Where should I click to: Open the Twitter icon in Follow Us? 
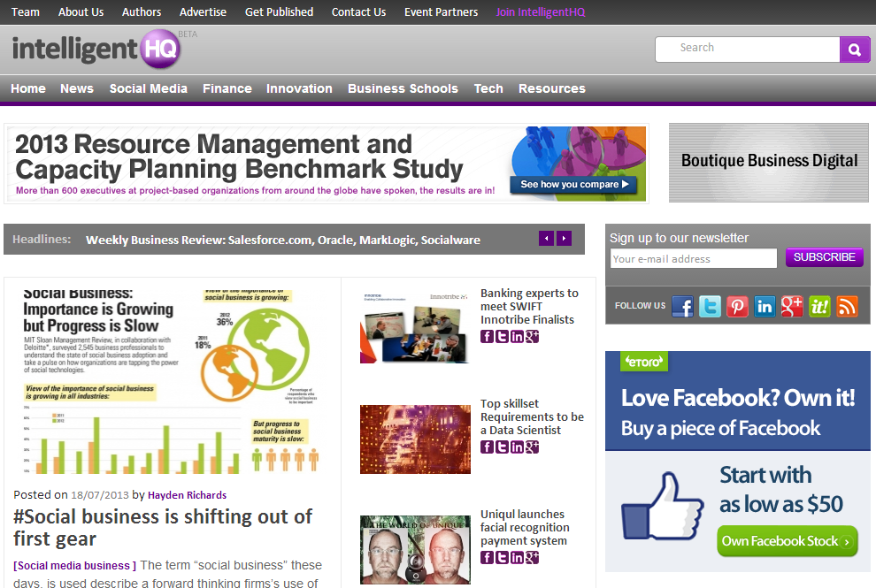point(710,307)
